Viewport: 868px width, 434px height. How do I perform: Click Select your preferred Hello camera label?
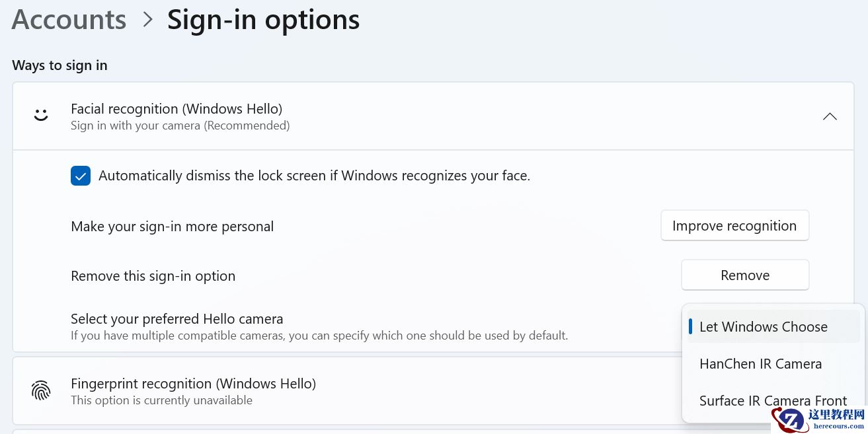coord(177,318)
